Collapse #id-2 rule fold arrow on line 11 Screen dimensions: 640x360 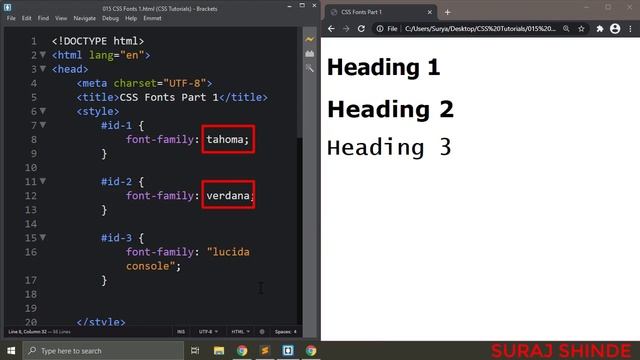43,181
